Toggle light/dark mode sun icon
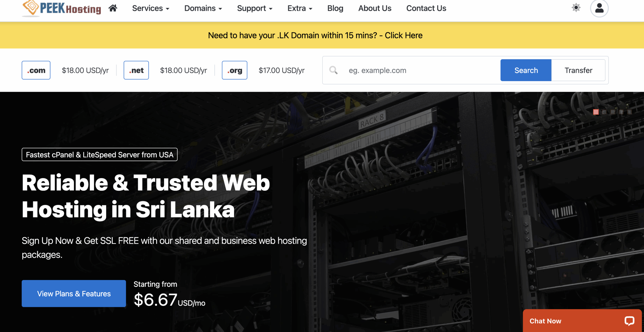 (576, 8)
